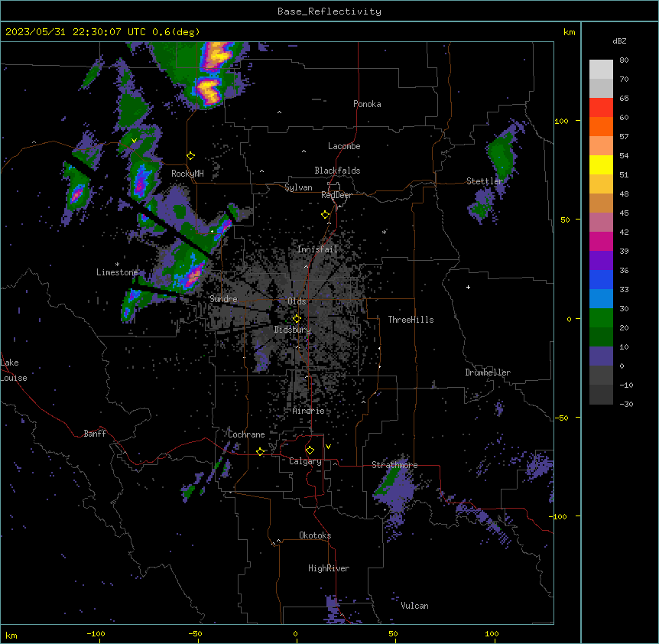Click the -100 tick label on bottom axis
Screen dimensions: 659x644
(x=96, y=633)
